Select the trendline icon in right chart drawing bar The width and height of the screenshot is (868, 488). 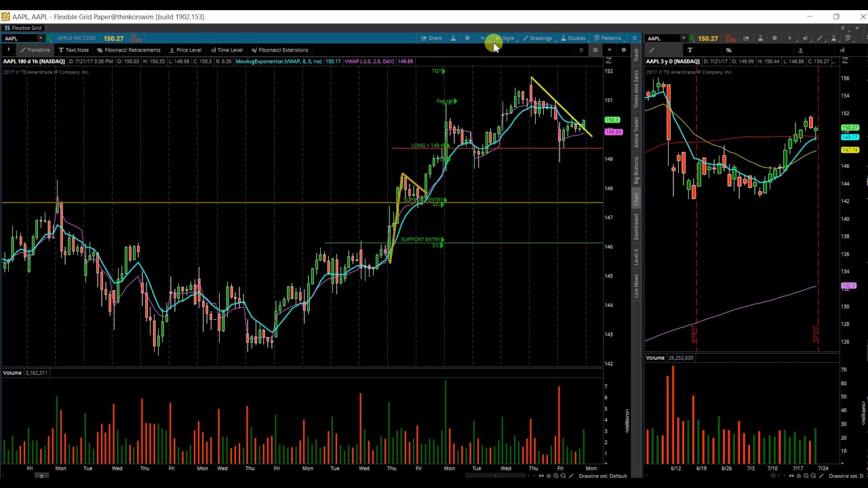tap(652, 49)
